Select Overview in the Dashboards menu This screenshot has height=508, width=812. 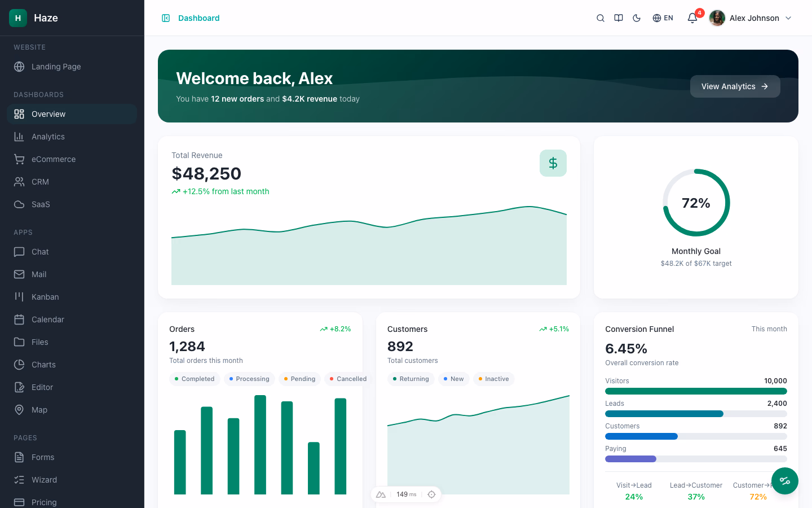pyautogui.click(x=48, y=113)
